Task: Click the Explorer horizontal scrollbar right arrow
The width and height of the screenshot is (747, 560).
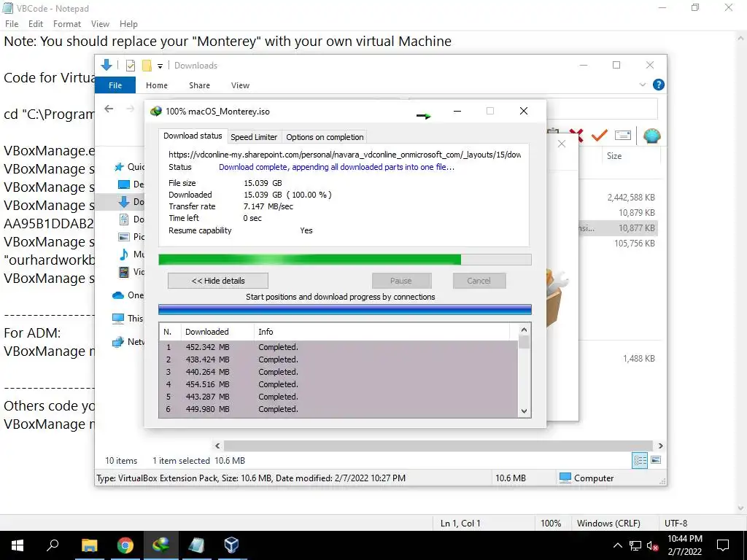Action: click(660, 446)
